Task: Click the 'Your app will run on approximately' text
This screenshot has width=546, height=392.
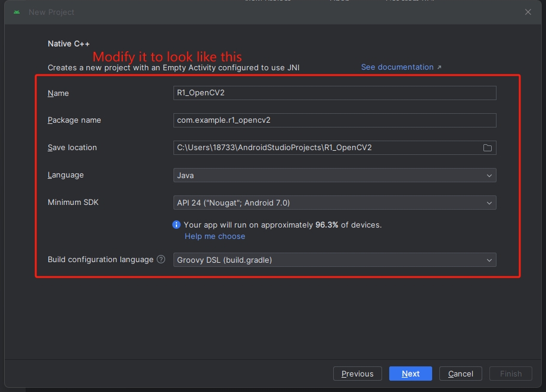Action: click(283, 225)
